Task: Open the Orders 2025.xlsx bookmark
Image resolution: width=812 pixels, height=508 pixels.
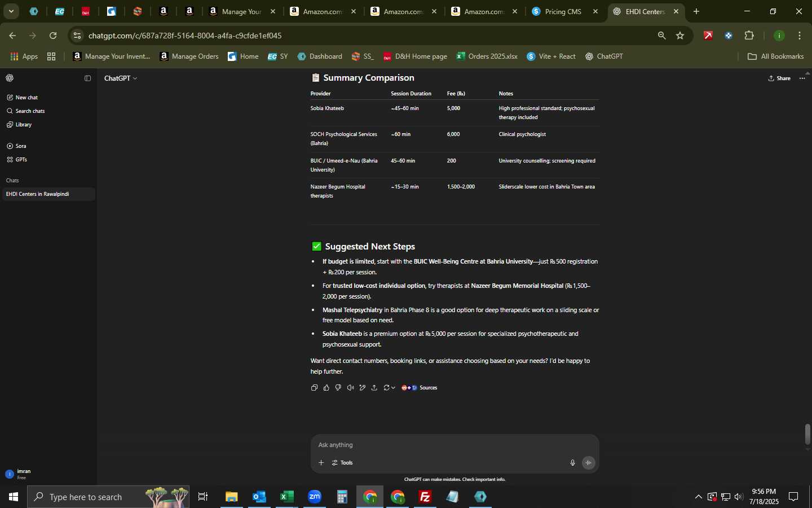Action: (x=487, y=56)
